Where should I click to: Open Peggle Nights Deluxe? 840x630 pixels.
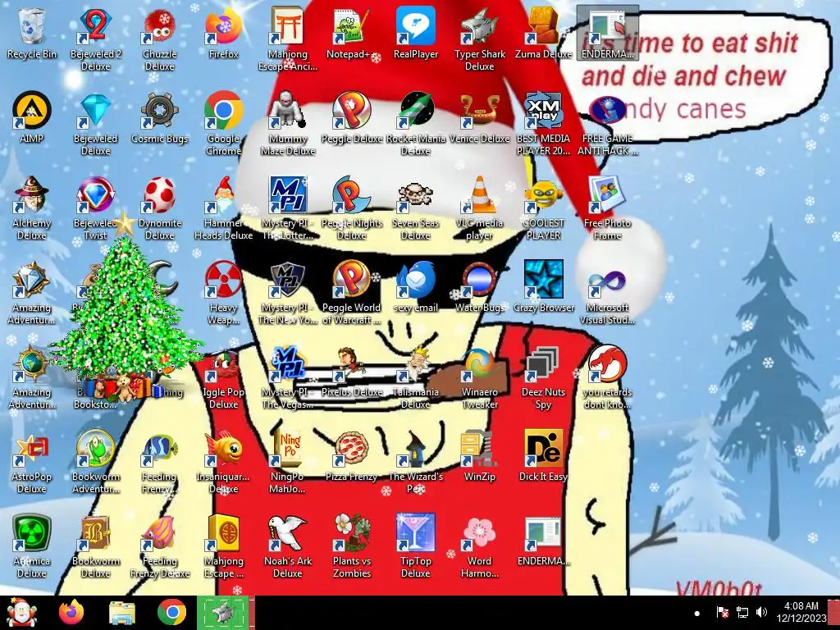(x=351, y=208)
